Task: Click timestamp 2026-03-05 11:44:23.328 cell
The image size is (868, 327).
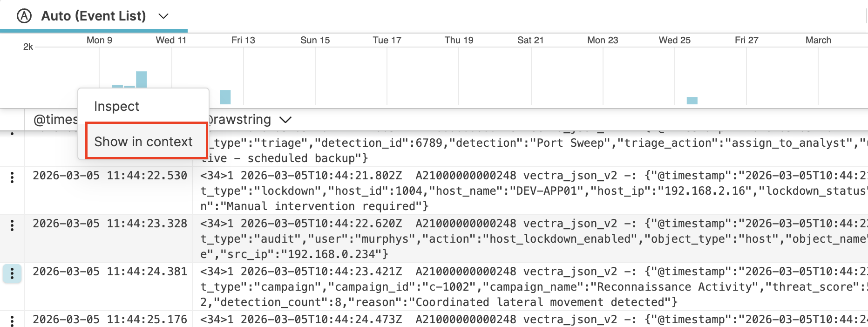Action: coord(110,224)
